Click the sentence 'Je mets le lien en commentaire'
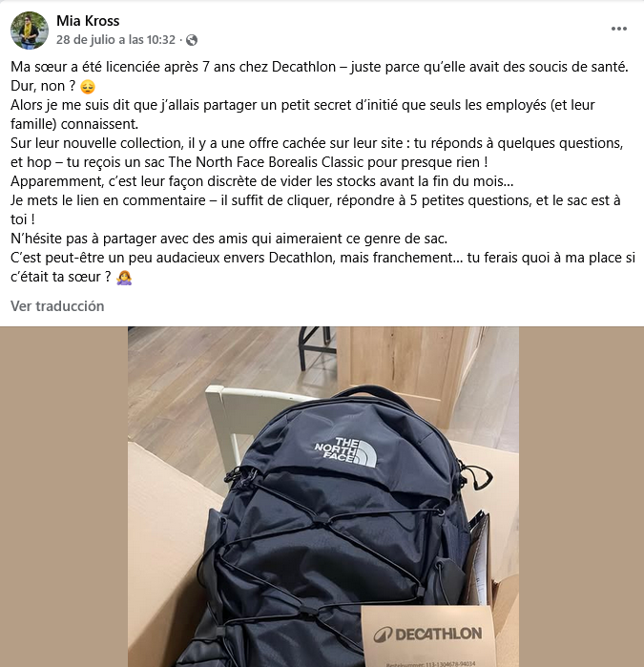Screen dimensions: 644x667 (316, 200)
